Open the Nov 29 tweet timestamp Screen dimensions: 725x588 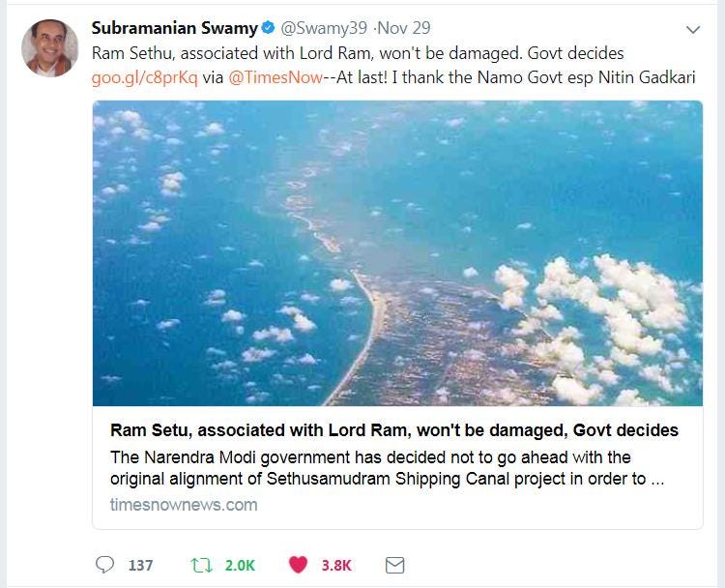pos(404,28)
